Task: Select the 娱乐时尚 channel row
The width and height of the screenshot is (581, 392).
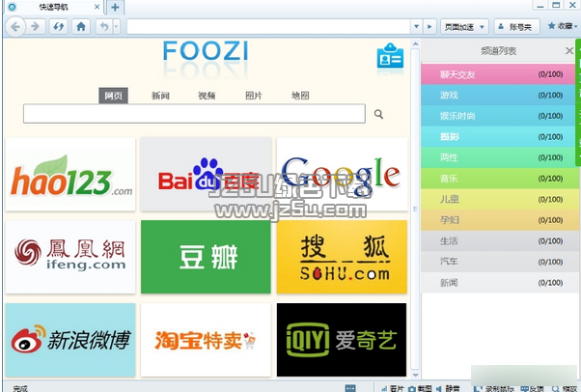Action: 498,116
